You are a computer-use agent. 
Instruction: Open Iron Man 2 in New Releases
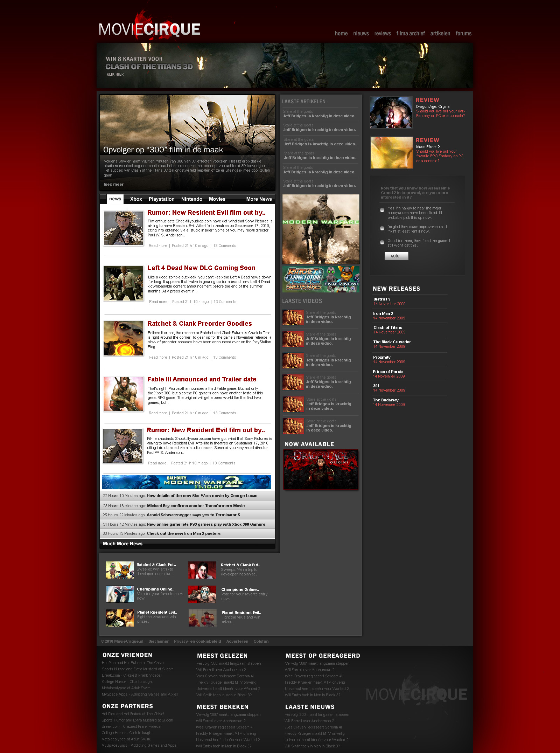pyautogui.click(x=383, y=313)
